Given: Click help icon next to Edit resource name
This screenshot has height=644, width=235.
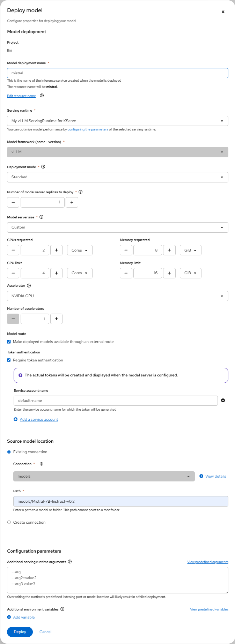Looking at the screenshot, I should [x=42, y=96].
